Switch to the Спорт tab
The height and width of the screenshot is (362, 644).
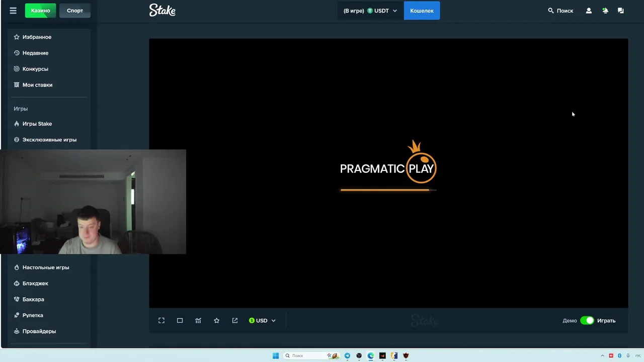coord(75,11)
